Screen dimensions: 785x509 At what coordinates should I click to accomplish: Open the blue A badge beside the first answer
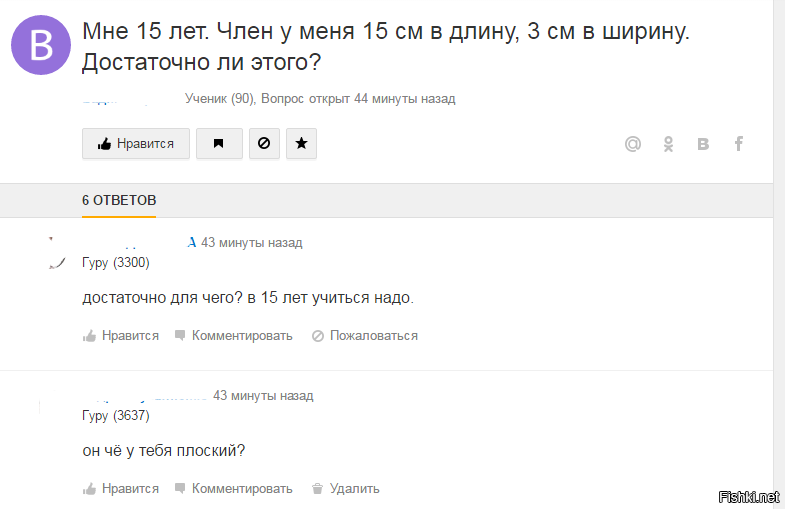pos(191,243)
